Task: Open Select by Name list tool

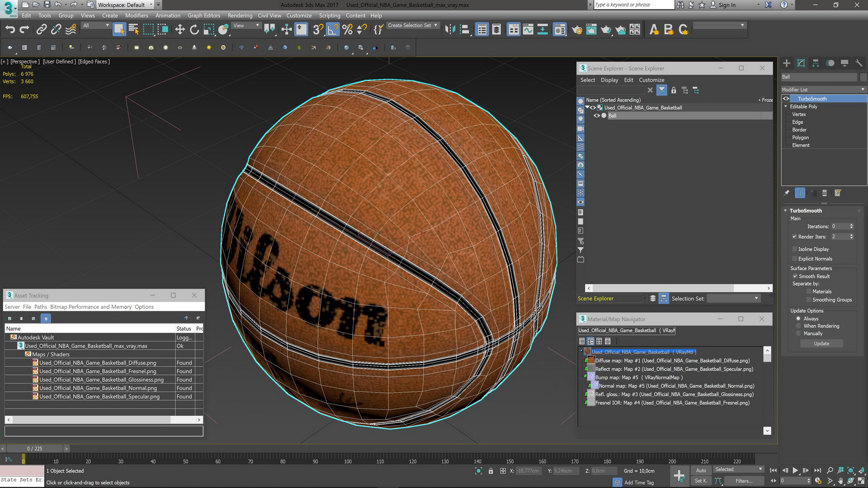Action: 134,30
